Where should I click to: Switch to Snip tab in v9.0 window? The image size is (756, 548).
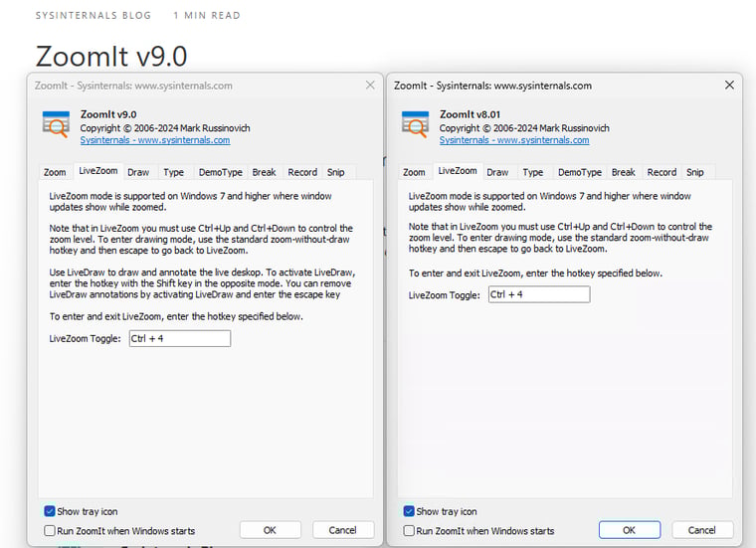[x=335, y=172]
